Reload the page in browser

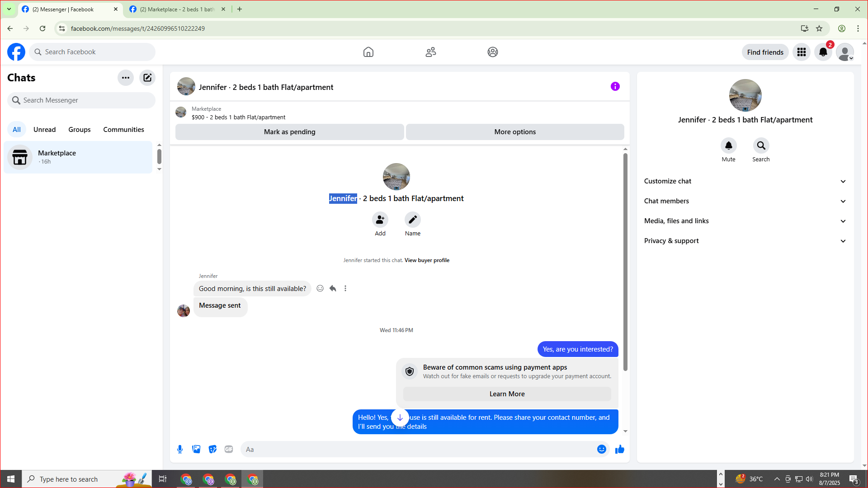(x=42, y=28)
